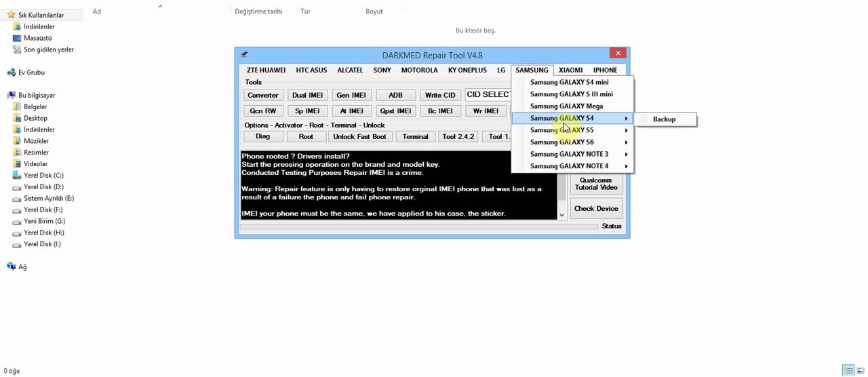Open the HTC ASUS menu

point(311,70)
